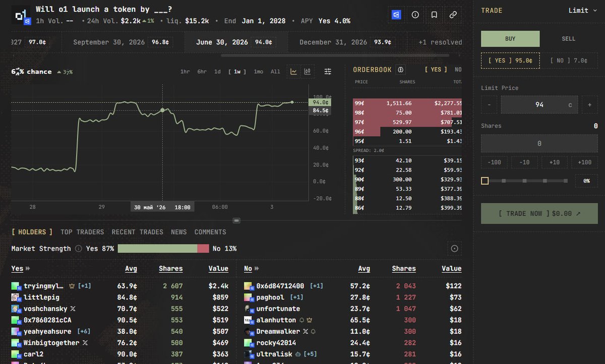Image resolution: width=605 pixels, height=364 pixels.
Task: Click unfortunate's avatar
Action: (248, 309)
